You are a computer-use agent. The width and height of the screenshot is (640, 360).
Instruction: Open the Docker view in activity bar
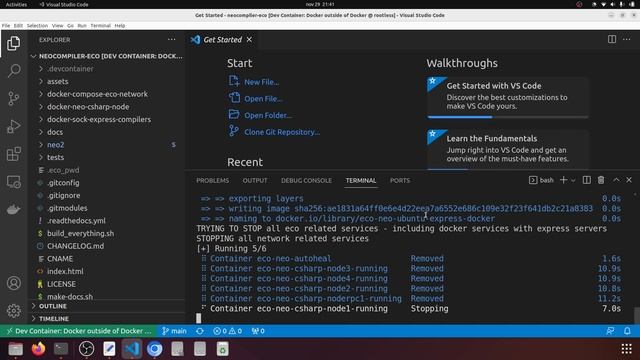[13, 210]
